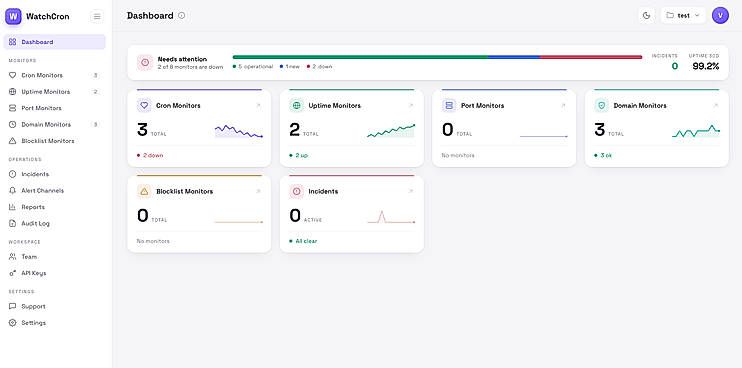Click the key icon beside API Keys
The width and height of the screenshot is (742, 368).
coord(13,273)
